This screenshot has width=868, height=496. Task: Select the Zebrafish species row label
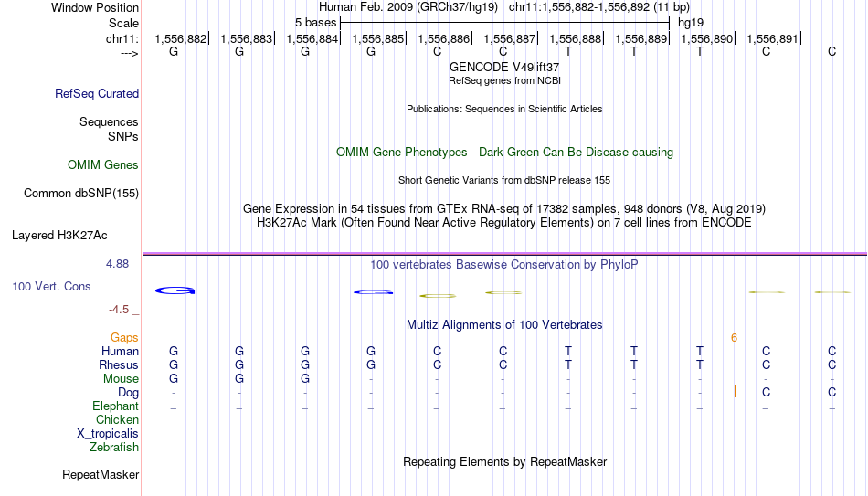tap(114, 447)
